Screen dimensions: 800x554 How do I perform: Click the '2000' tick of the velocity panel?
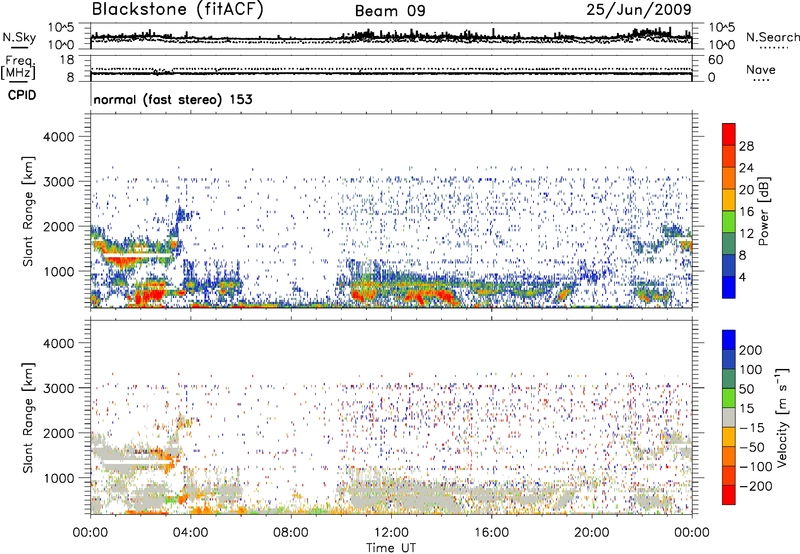point(59,433)
